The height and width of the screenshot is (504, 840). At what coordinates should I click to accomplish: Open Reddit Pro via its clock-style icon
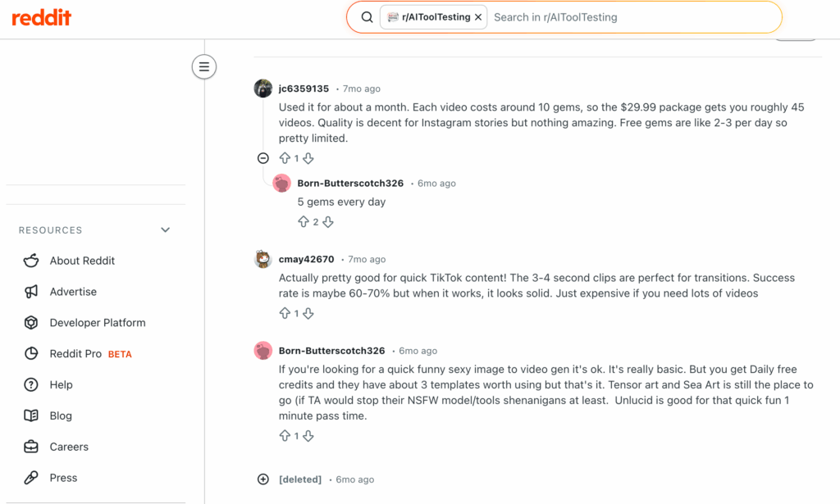pyautogui.click(x=30, y=353)
